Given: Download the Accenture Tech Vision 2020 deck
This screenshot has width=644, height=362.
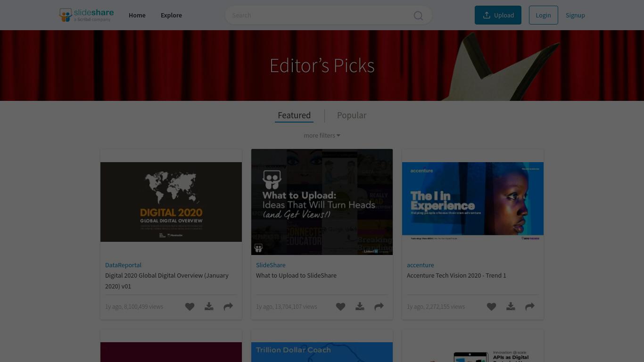Looking at the screenshot, I should (511, 307).
